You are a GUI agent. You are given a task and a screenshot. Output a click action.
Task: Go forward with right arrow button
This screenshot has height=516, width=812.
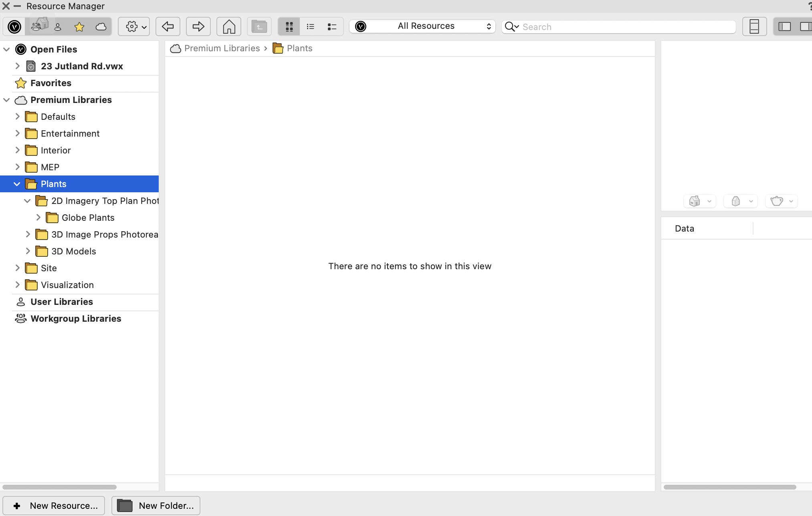click(198, 27)
